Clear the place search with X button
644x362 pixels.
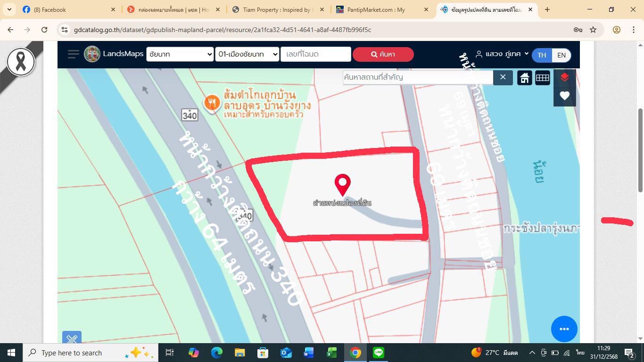503,77
